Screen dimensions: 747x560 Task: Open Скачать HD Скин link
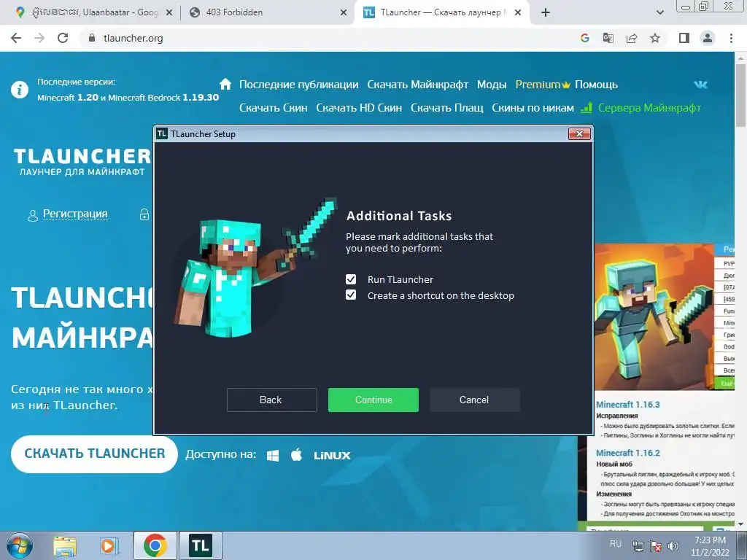[x=359, y=108]
